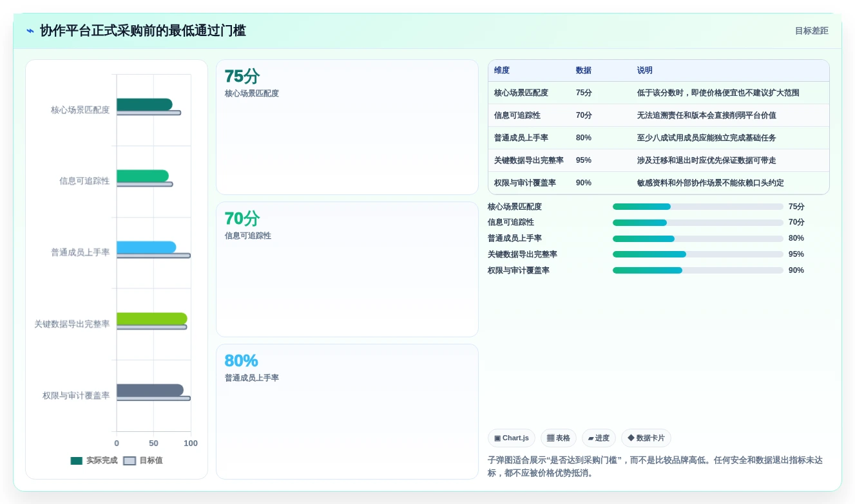
Task: Open the 70分 信息可追踪性 data card
Action: (x=347, y=270)
